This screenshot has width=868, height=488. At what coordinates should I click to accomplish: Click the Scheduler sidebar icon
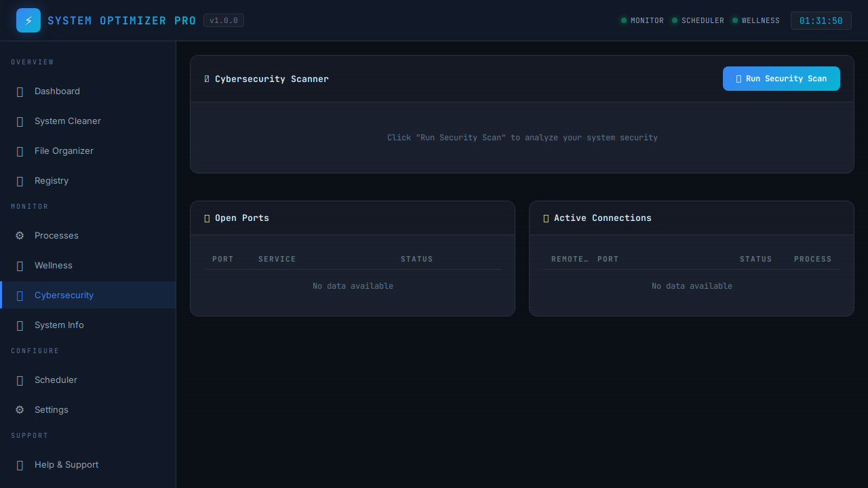[20, 380]
